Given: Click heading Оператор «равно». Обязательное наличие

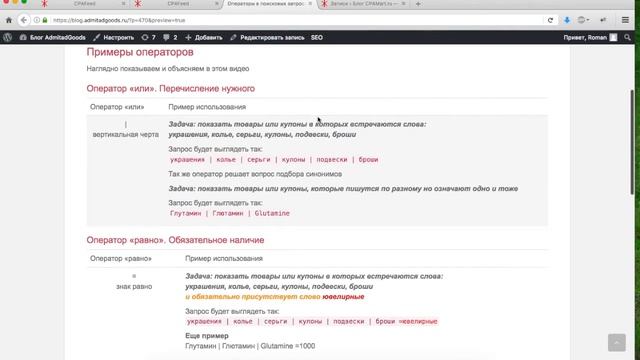Looking at the screenshot, I should coord(175,240).
